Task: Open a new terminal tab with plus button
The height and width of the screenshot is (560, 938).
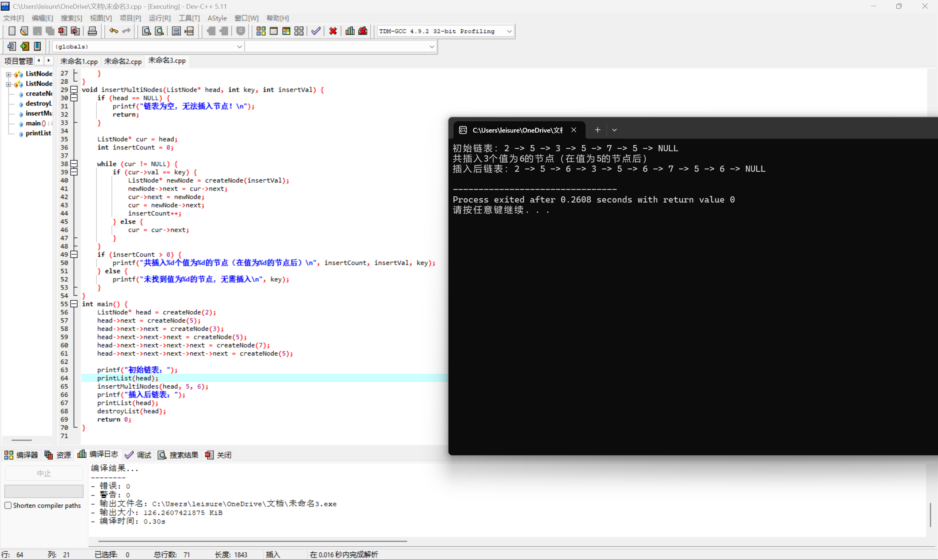Action: click(x=597, y=130)
